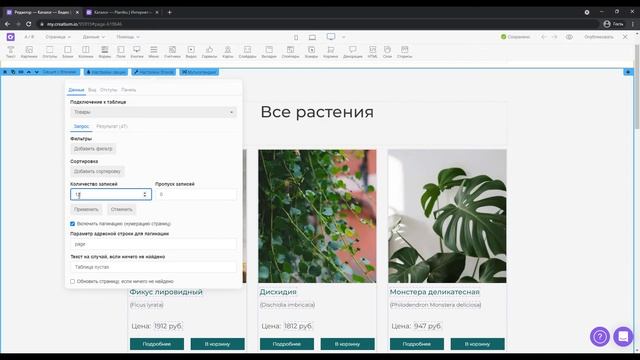Focus the Пропуск записей field
Image resolution: width=640 pixels, height=360 pixels.
196,194
